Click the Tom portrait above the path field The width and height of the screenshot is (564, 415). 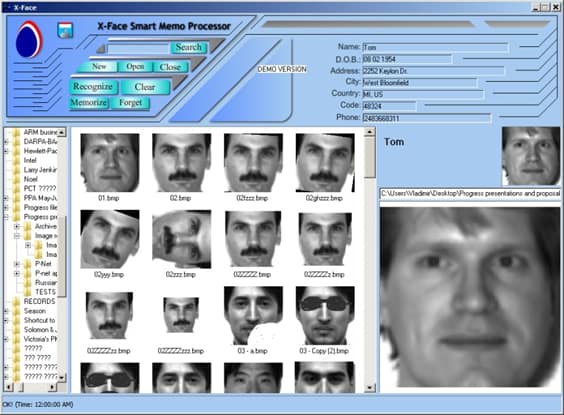click(531, 156)
